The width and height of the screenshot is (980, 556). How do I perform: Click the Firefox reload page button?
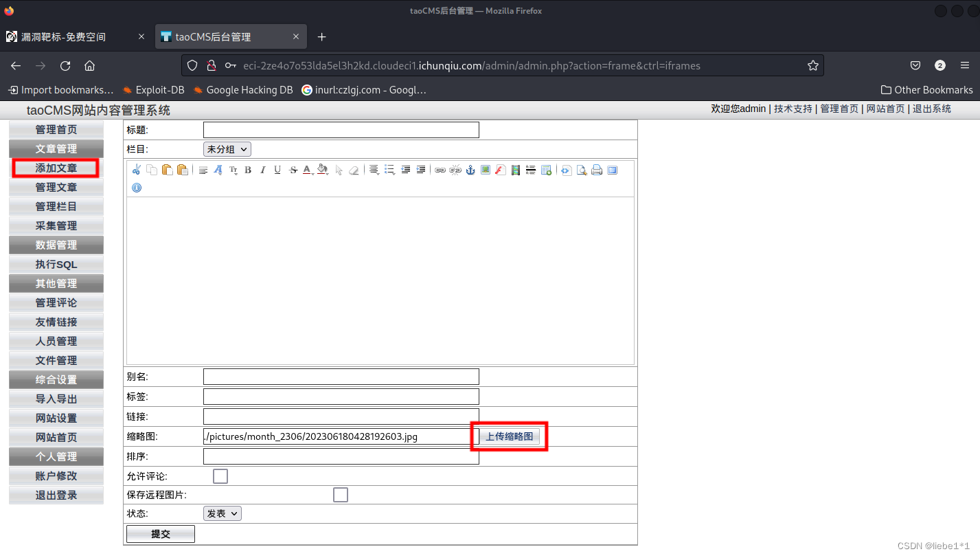point(65,66)
